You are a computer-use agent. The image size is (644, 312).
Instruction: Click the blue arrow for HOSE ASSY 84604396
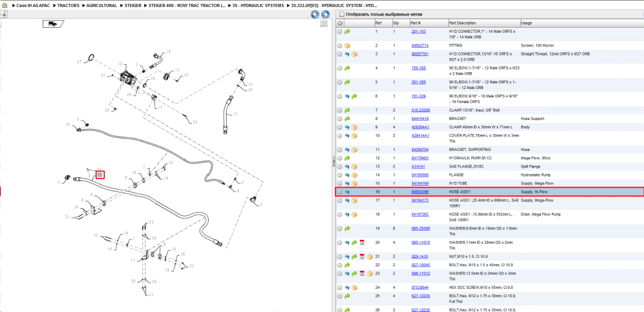pos(347,192)
